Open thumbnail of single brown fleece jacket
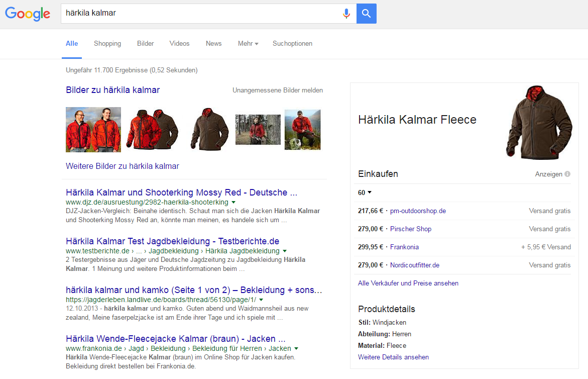 209,130
